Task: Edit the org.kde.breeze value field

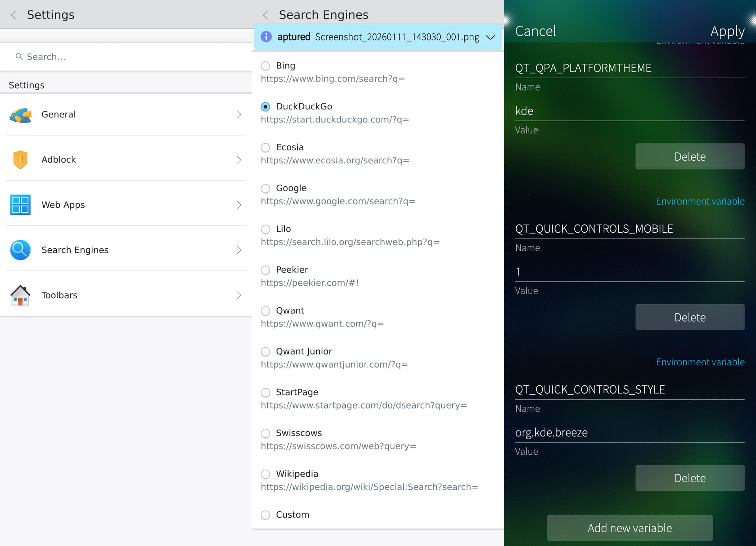Action: click(629, 432)
